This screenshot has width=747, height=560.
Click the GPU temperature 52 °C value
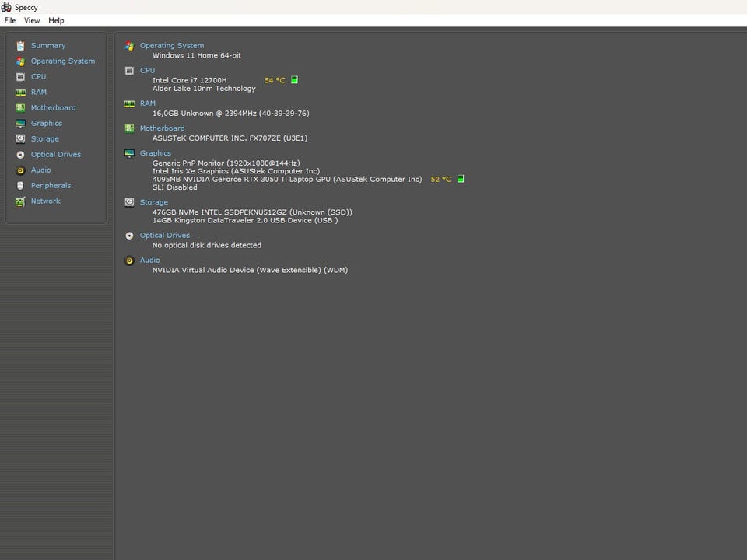pos(440,180)
